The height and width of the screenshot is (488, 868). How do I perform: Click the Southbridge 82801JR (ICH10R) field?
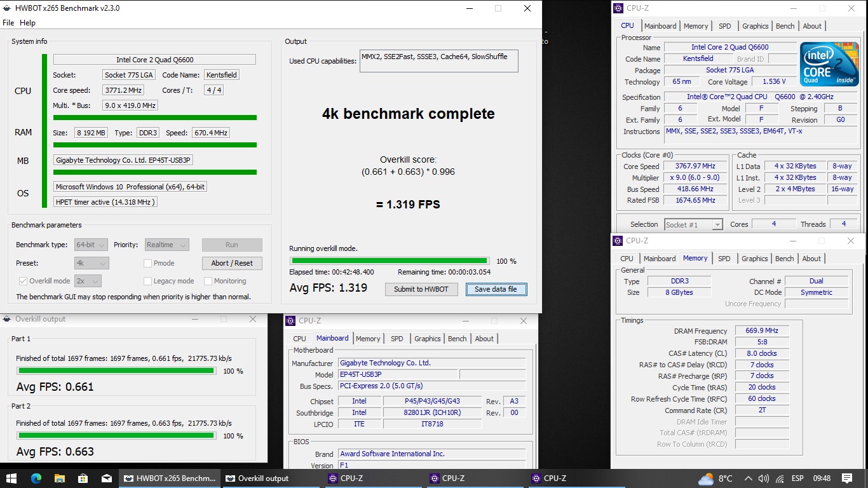pos(432,412)
